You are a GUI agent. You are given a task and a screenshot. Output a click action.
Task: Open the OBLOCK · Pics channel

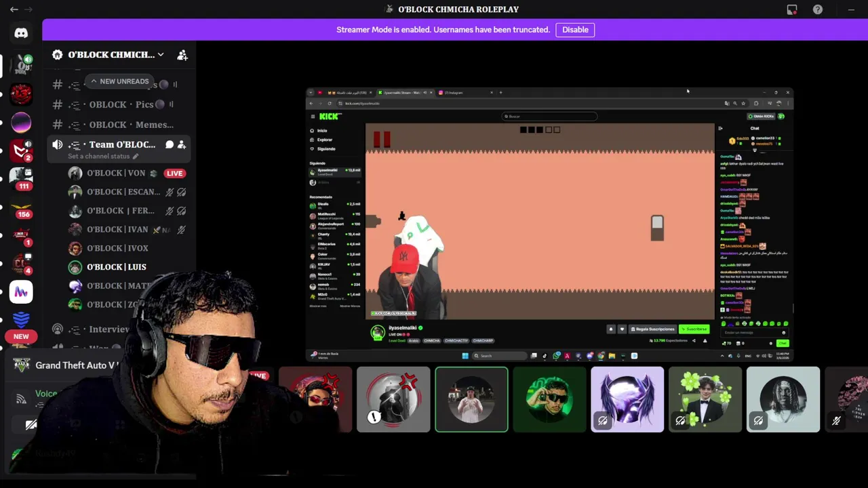point(119,104)
